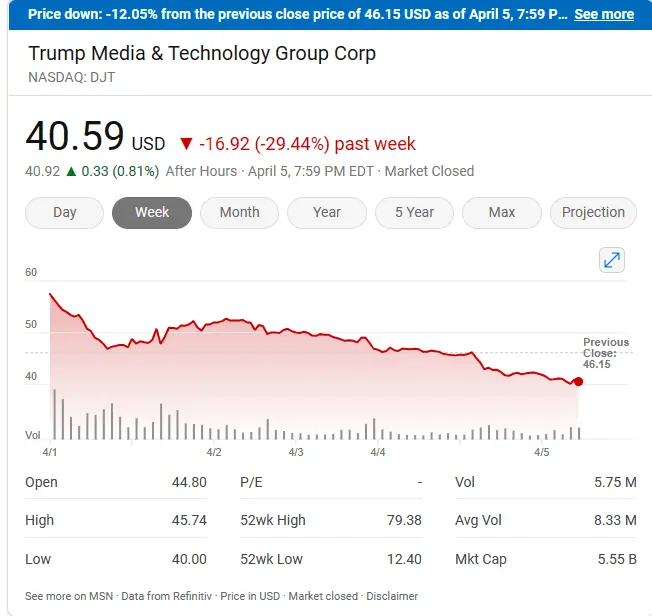
Task: Open the Projection view
Action: (x=593, y=212)
